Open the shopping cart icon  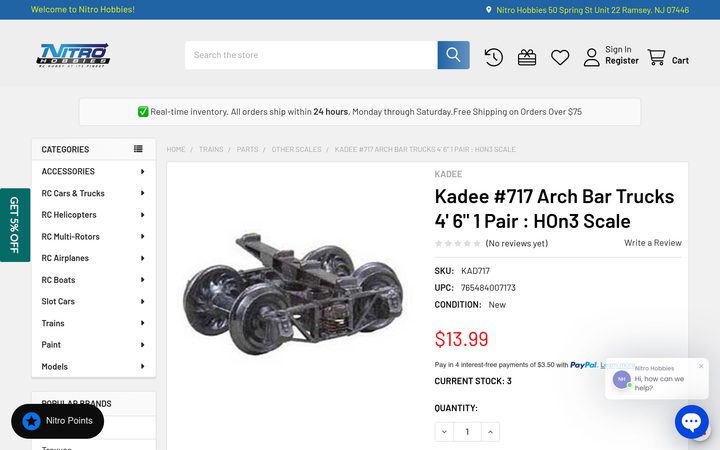pyautogui.click(x=656, y=57)
